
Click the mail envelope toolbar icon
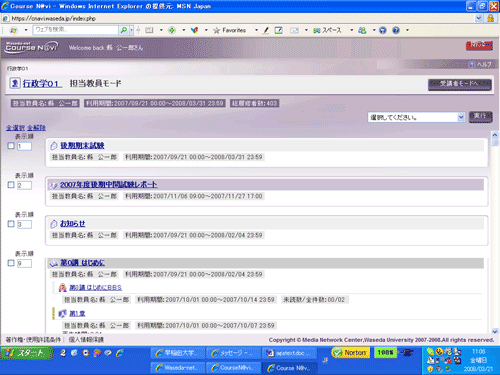pos(294,30)
